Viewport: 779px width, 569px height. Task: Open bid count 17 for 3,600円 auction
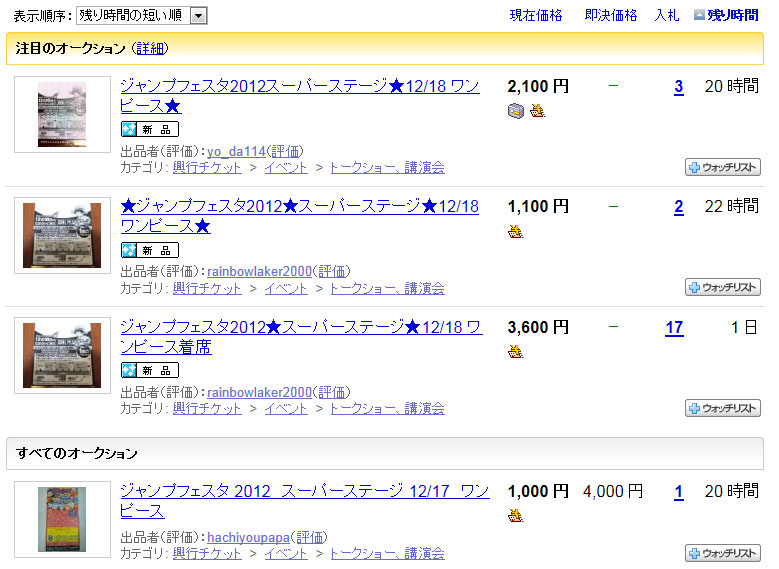pos(674,328)
